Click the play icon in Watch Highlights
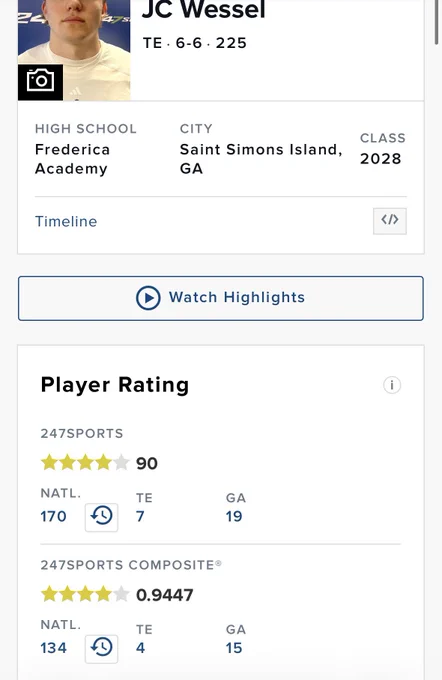The width and height of the screenshot is (442, 680). click(x=148, y=298)
